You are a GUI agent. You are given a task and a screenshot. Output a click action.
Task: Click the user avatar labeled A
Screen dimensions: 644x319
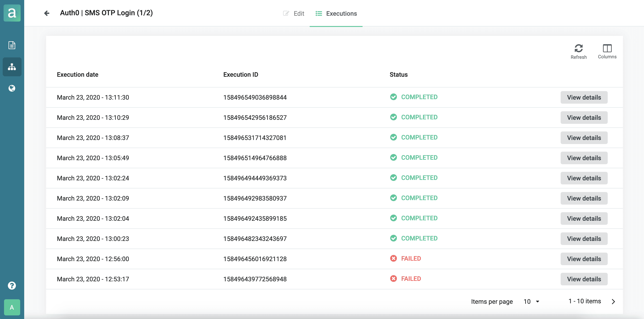pyautogui.click(x=12, y=307)
